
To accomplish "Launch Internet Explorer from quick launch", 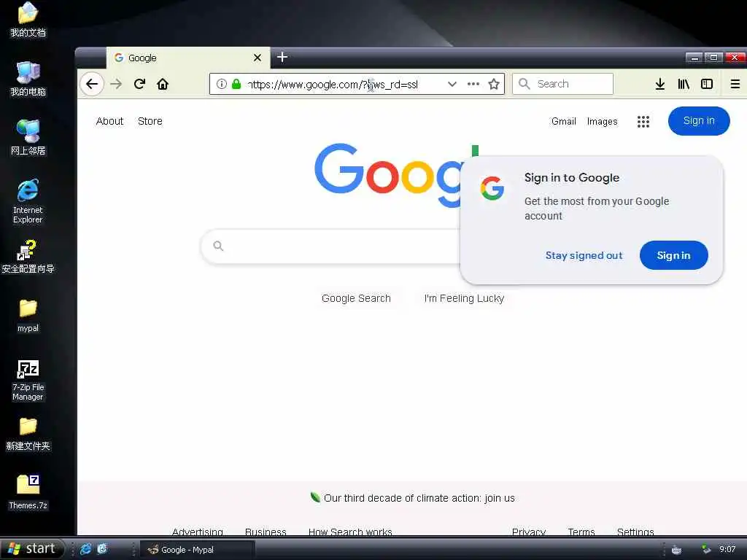I will click(86, 549).
